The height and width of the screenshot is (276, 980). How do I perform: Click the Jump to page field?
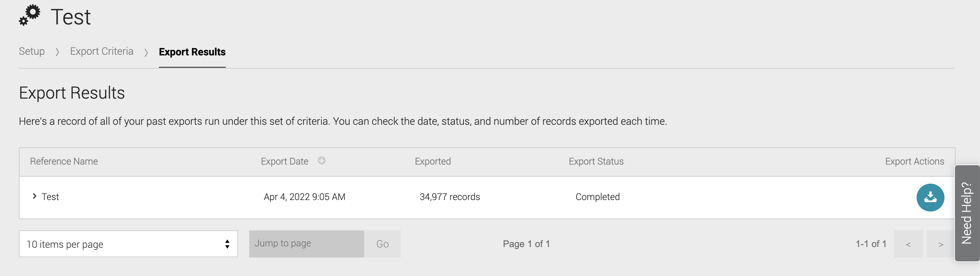click(307, 244)
